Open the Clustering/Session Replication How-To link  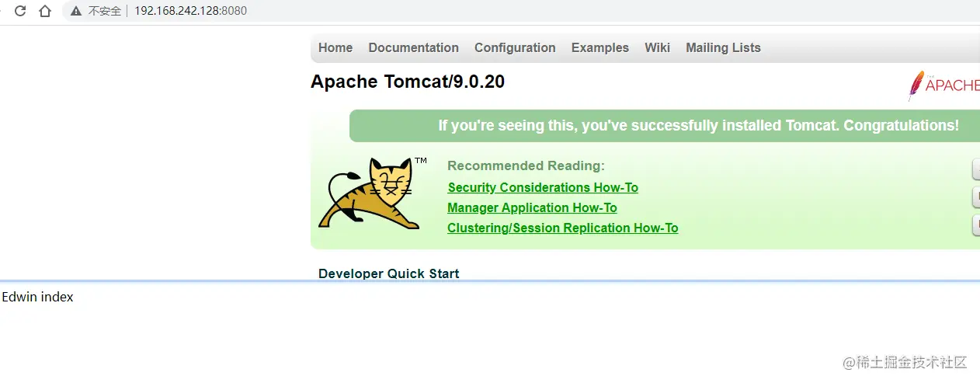click(x=563, y=228)
